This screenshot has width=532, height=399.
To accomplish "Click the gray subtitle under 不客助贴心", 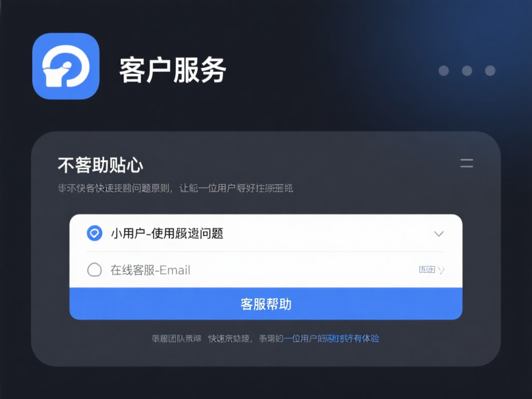I will click(176, 188).
